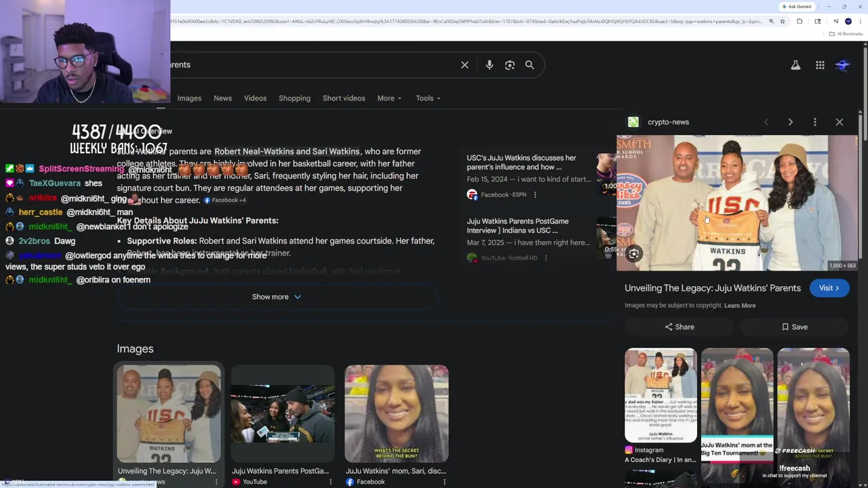Image resolution: width=868 pixels, height=488 pixels.
Task: Open the courtside interview YouTube thumbnail
Action: [283, 413]
